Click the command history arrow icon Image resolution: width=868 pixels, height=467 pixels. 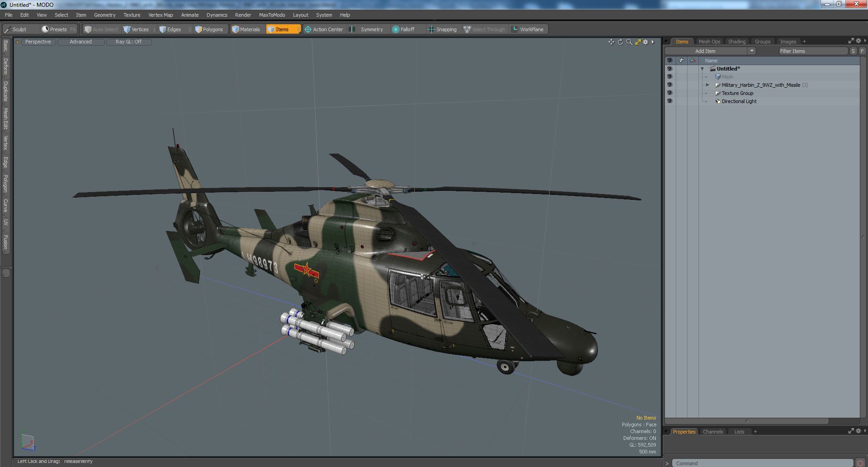667,463
